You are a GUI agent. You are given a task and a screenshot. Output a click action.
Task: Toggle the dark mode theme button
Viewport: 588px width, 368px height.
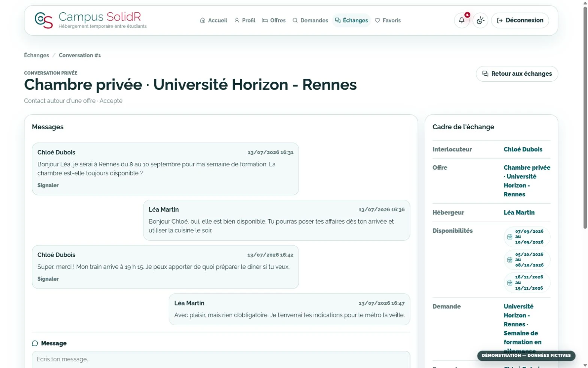pyautogui.click(x=480, y=20)
